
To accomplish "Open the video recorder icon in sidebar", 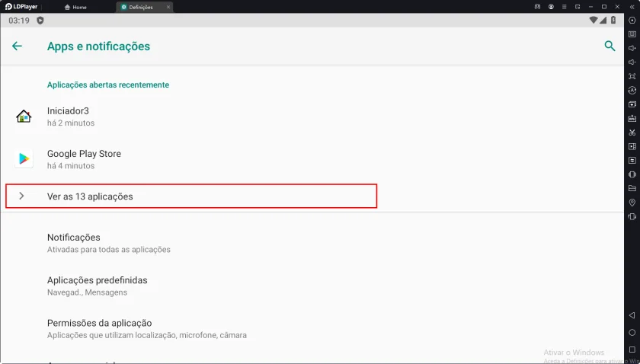I will pos(632,146).
